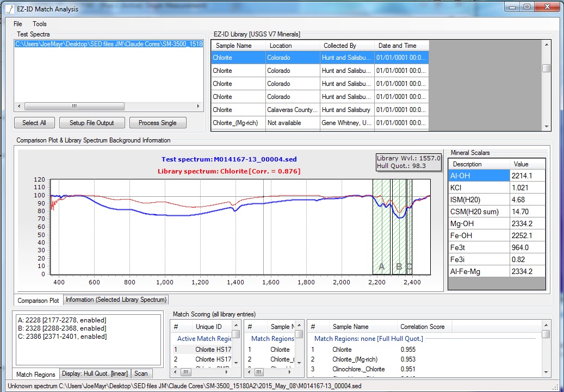564x392 pixels.
Task: Open the Display: Hull Quot. [linear] tab
Action: [95, 374]
